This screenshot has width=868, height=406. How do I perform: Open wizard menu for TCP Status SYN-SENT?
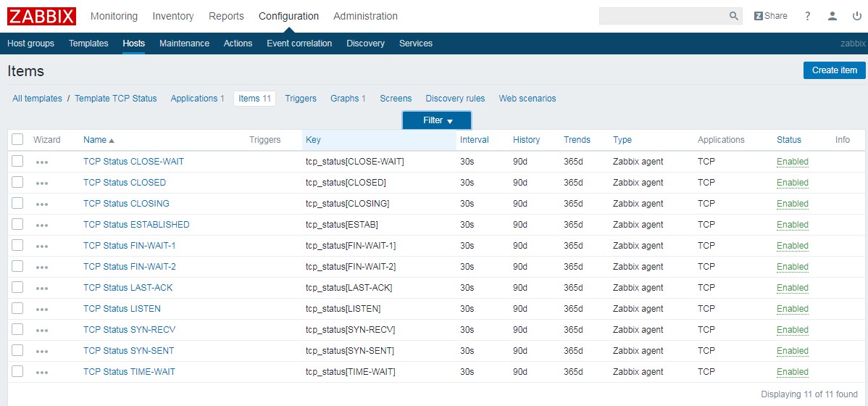click(42, 351)
